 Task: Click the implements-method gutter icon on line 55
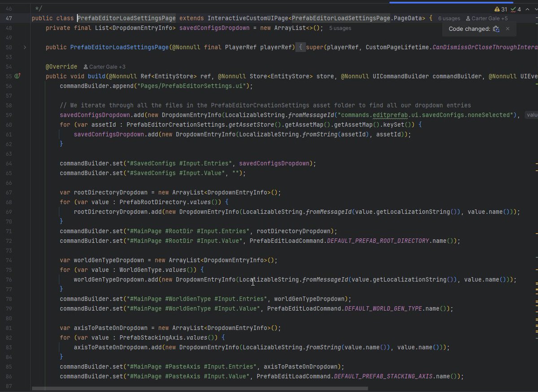pyautogui.click(x=18, y=76)
